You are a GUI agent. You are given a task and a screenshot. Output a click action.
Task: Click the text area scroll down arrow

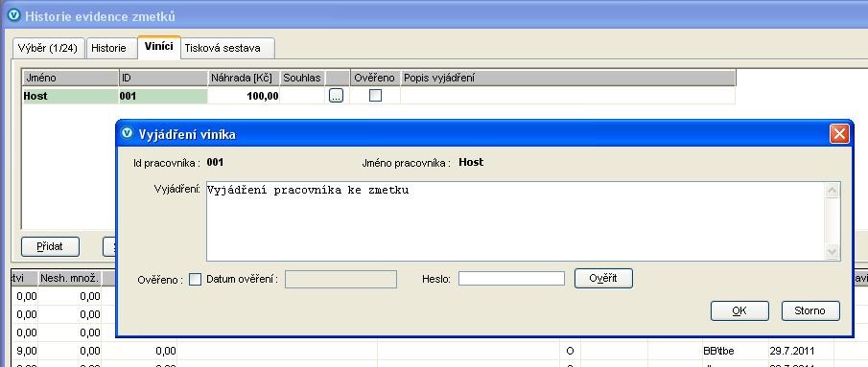coord(832,252)
